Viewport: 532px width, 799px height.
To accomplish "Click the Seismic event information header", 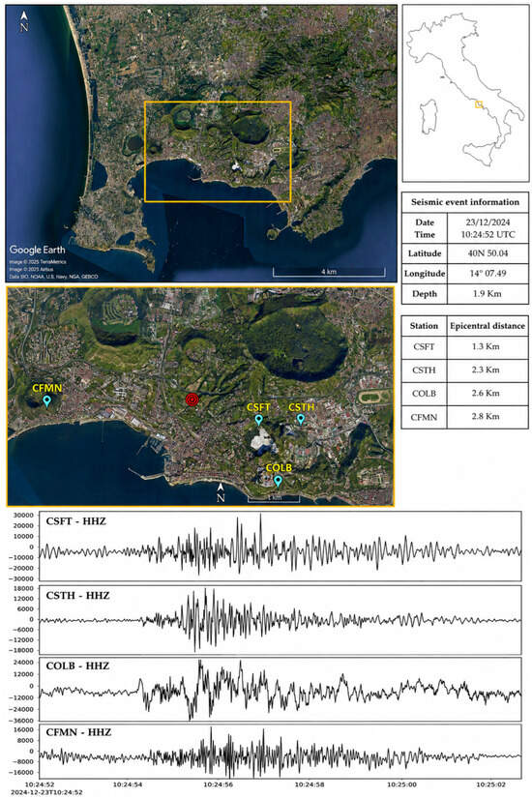I will pos(464,202).
